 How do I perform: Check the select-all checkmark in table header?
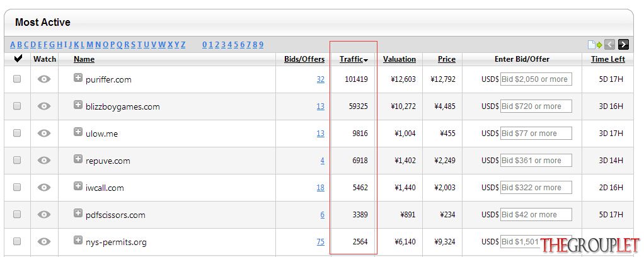18,59
